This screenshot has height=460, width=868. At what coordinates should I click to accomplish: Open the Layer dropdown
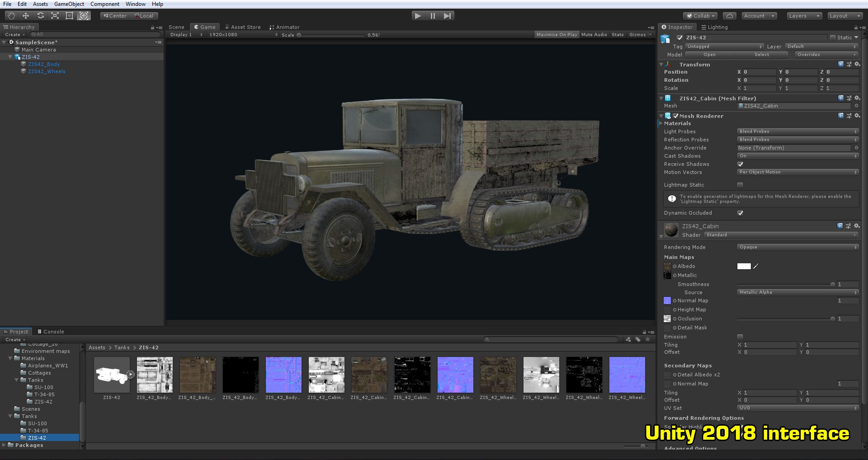tap(821, 47)
